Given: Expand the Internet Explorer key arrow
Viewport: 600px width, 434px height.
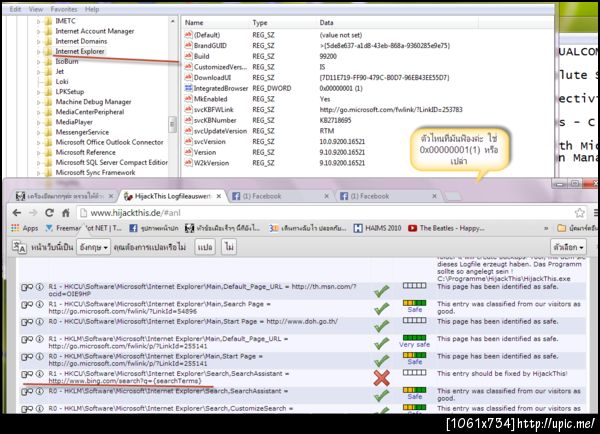Looking at the screenshot, I should pyautogui.click(x=39, y=51).
